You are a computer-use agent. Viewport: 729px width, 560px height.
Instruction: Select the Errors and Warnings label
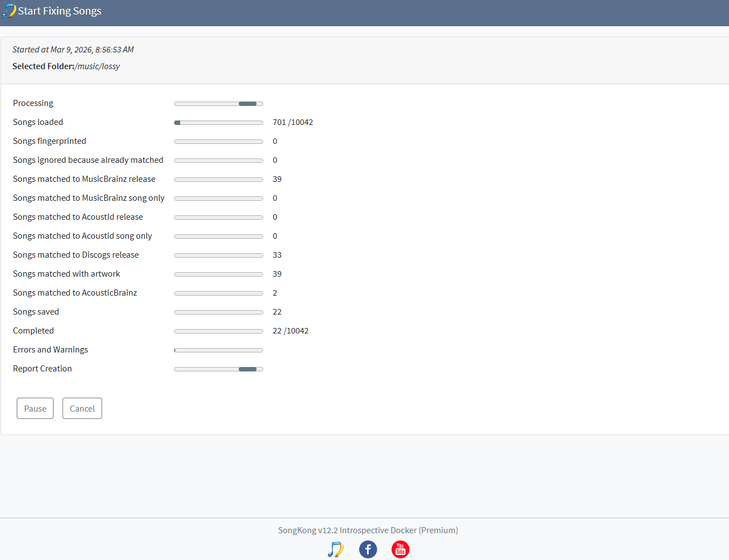(x=50, y=349)
